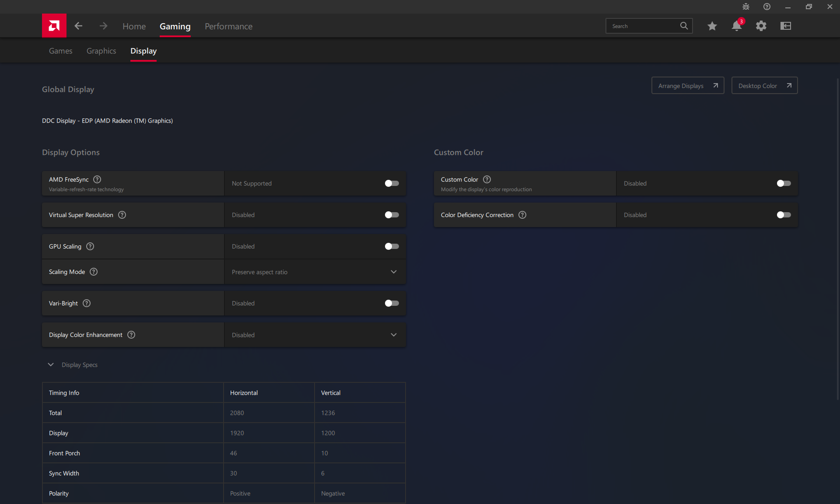Open the notifications bell
The image size is (840, 504).
[x=736, y=26]
